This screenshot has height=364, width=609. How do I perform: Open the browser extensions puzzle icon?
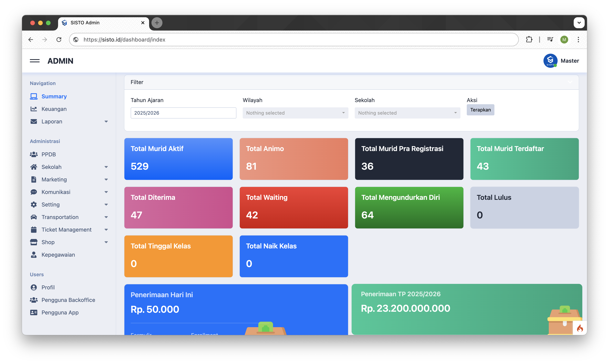click(529, 40)
